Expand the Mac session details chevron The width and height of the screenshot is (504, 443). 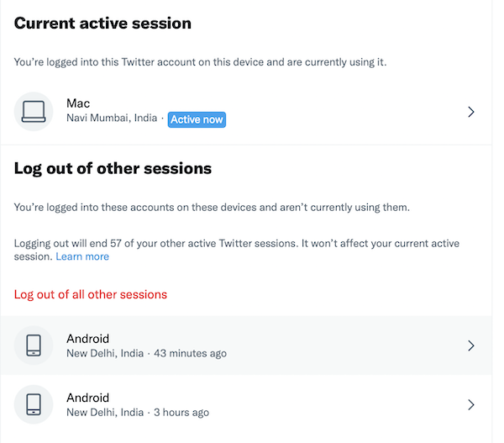(471, 112)
